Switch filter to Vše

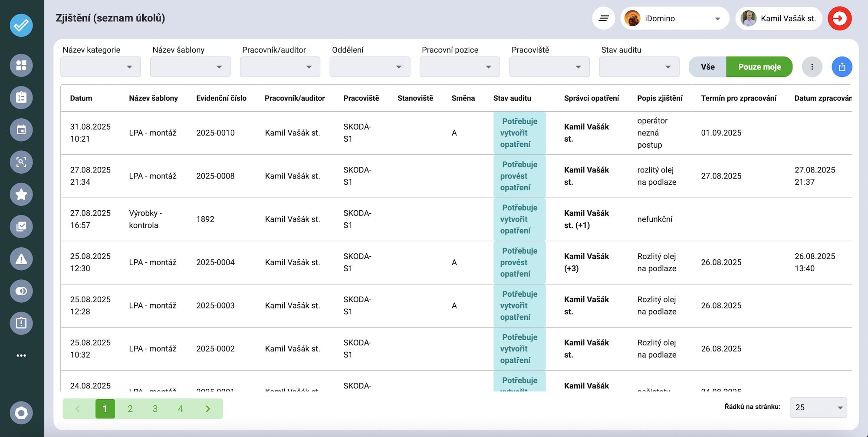[707, 67]
